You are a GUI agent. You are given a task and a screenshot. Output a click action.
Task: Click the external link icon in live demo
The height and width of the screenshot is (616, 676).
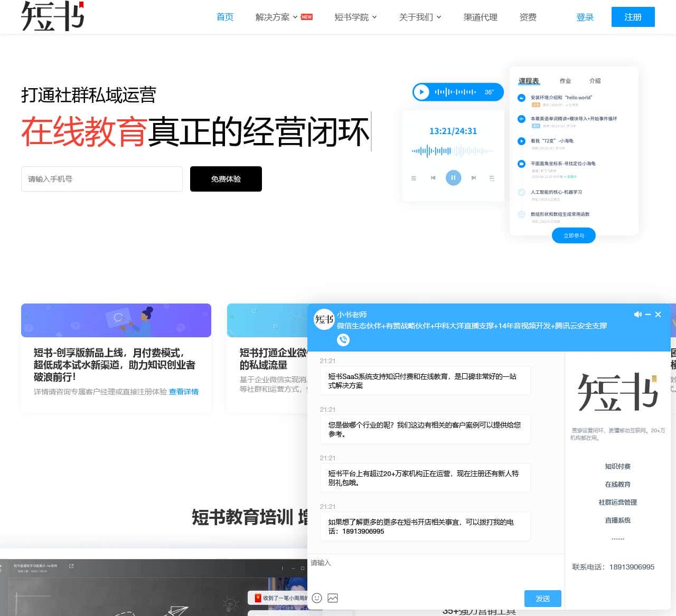coord(71,566)
